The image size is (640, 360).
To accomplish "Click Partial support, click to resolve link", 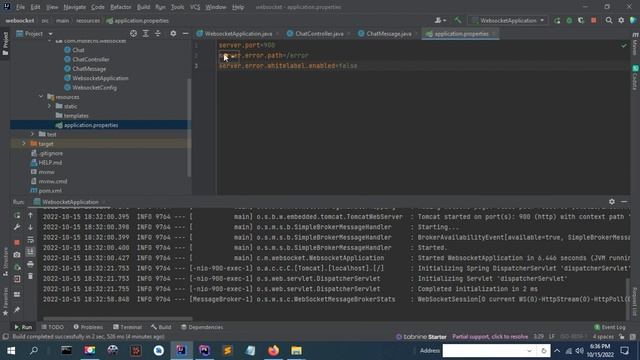I will (x=490, y=337).
